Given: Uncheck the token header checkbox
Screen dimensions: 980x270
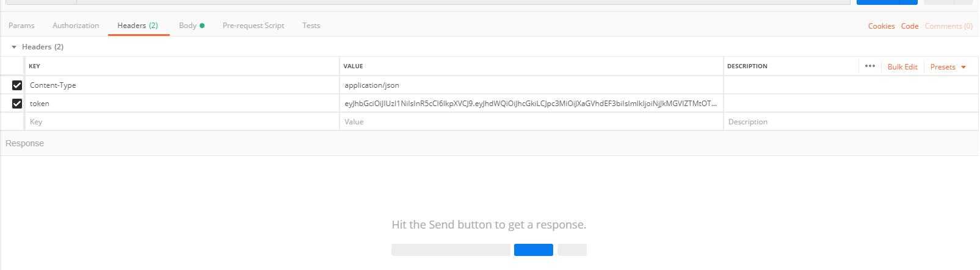Looking at the screenshot, I should (x=17, y=104).
